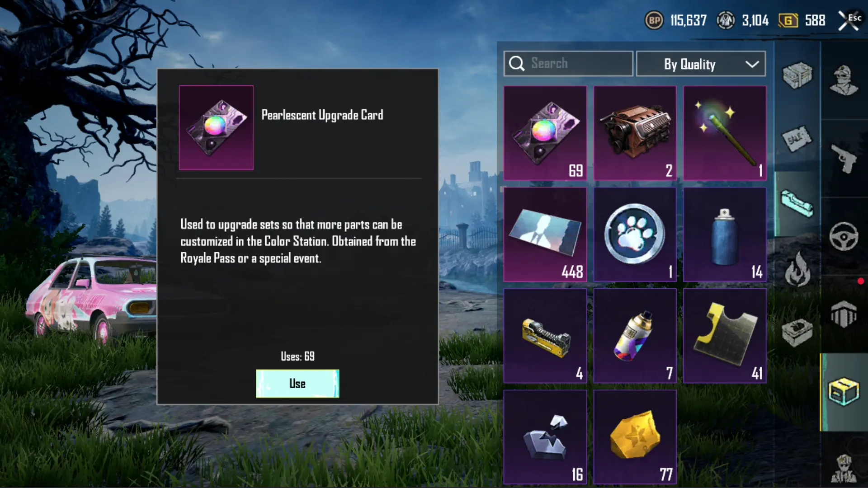Viewport: 868px width, 488px height.
Task: Open the Sale tag sub-category
Action: click(797, 139)
